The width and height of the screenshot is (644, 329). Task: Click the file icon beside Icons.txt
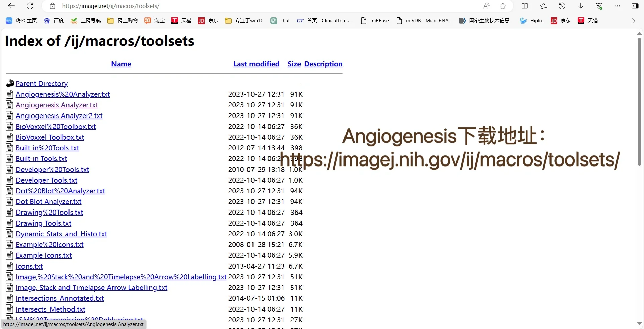[x=10, y=266]
